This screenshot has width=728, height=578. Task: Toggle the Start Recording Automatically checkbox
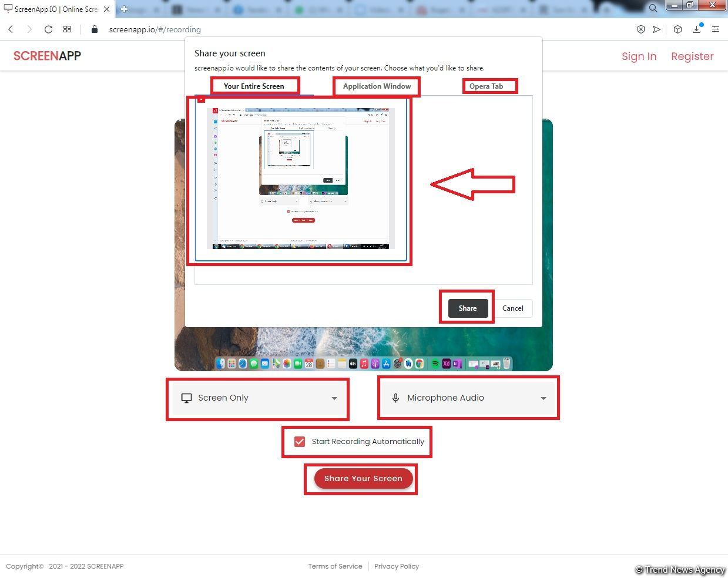coord(300,441)
